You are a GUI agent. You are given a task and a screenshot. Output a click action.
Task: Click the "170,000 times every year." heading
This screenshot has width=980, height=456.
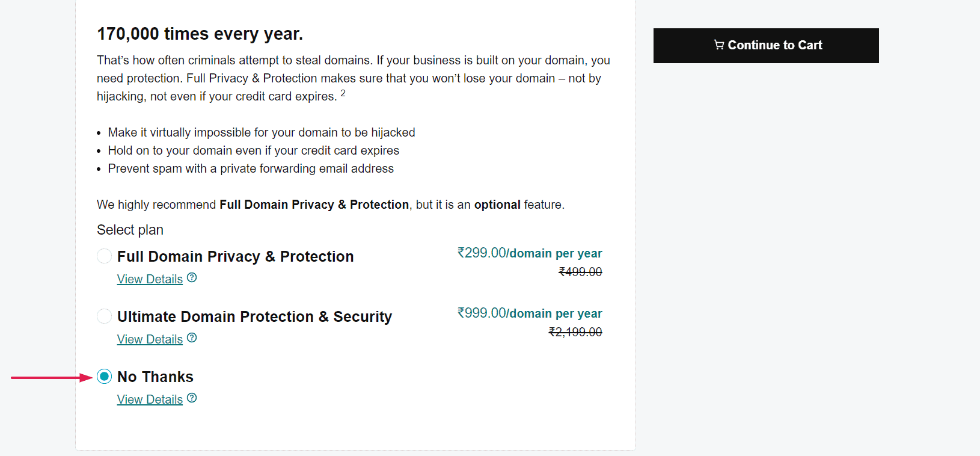[200, 34]
